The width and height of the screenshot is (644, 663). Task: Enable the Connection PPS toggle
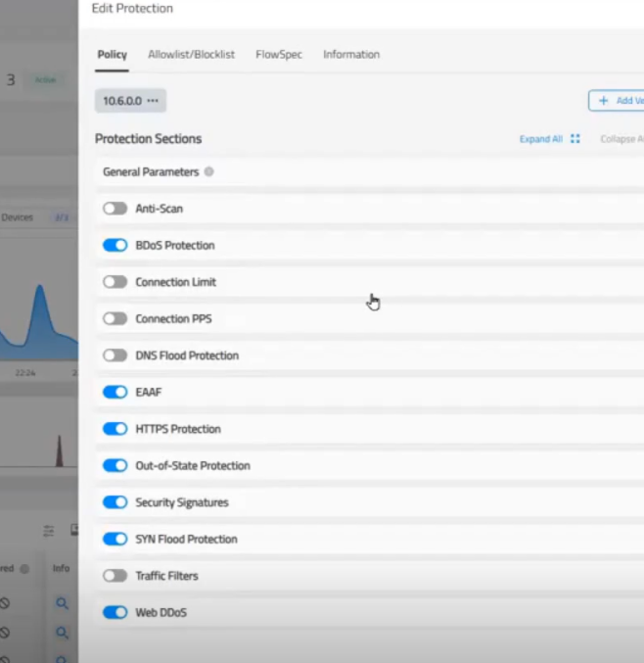tap(115, 319)
